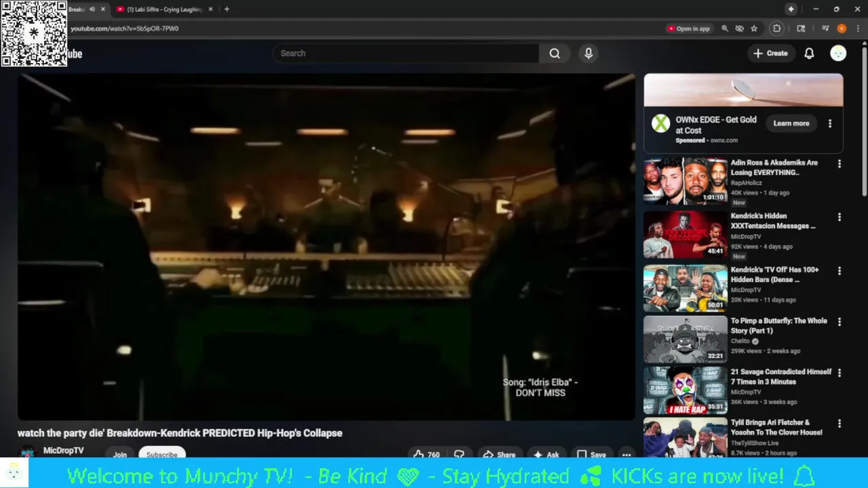
Task: Open options for Tylil Brings Ari Fletcher video
Action: pos(840,424)
